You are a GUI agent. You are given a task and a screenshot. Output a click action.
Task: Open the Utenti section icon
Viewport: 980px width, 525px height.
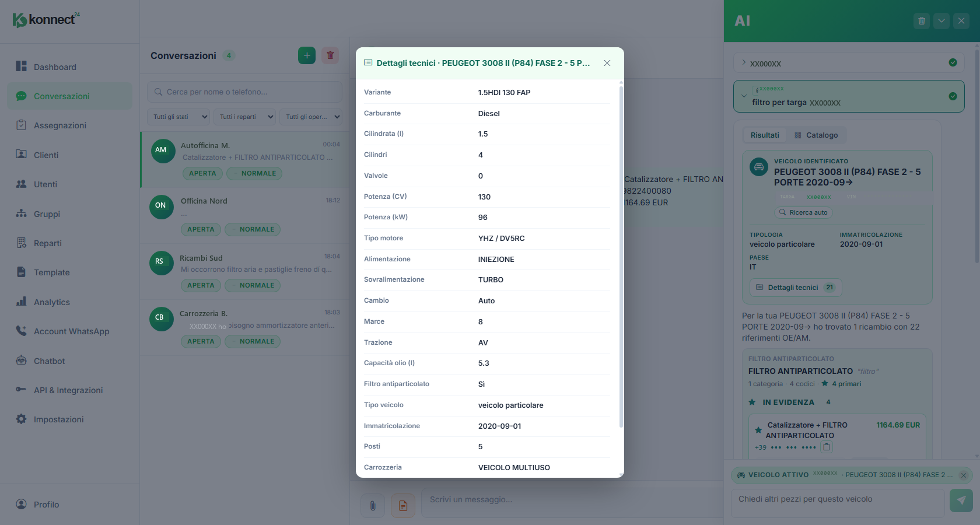[x=22, y=184]
